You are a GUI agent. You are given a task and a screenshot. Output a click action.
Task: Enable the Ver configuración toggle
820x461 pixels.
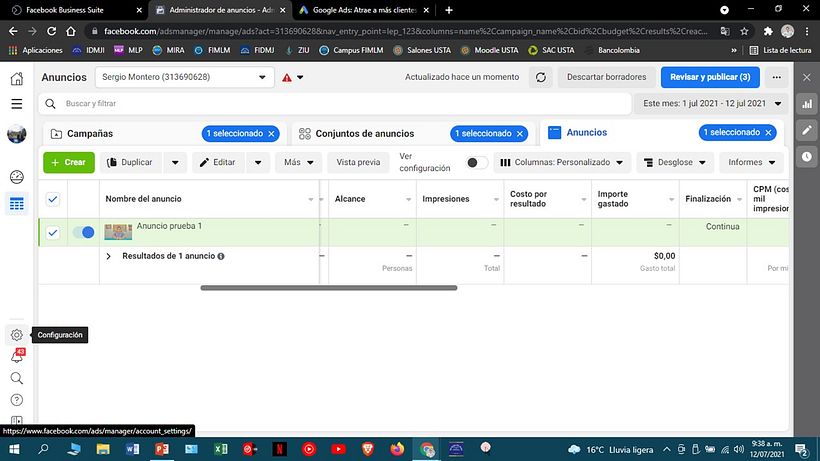click(x=476, y=163)
